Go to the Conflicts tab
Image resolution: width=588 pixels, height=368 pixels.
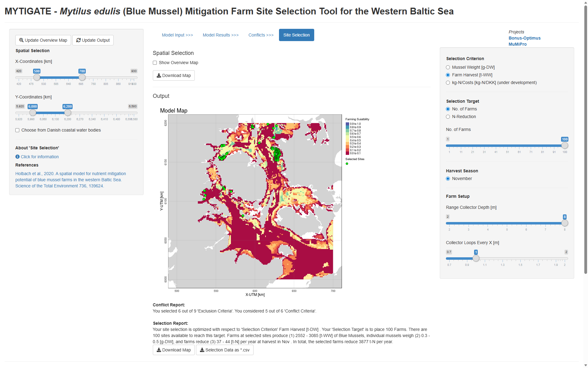(x=261, y=35)
